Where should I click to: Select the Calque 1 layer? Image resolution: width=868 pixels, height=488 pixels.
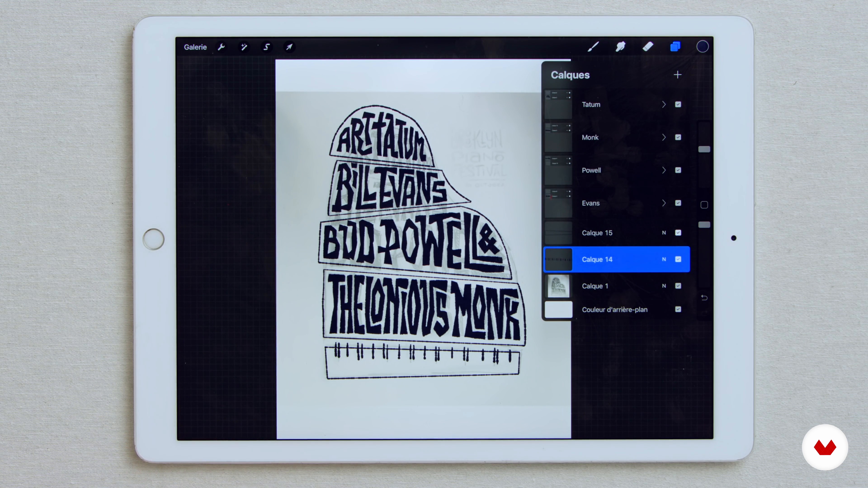click(x=617, y=286)
